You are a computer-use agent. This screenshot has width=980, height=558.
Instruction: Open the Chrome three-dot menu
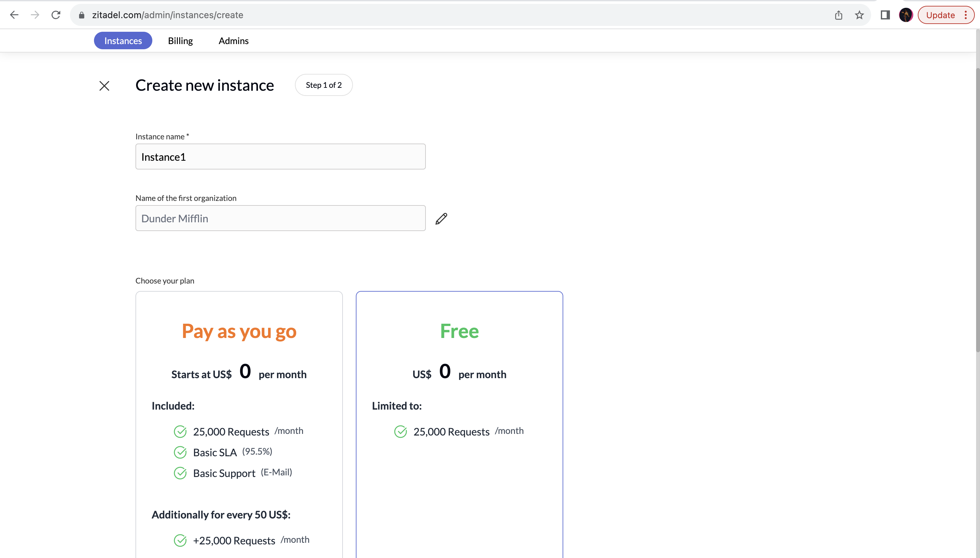tap(966, 15)
